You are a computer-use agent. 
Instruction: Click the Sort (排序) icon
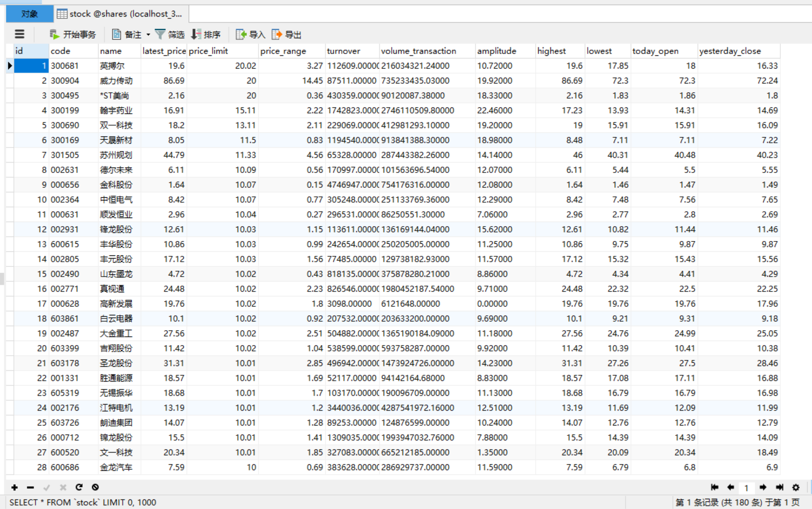tap(196, 34)
